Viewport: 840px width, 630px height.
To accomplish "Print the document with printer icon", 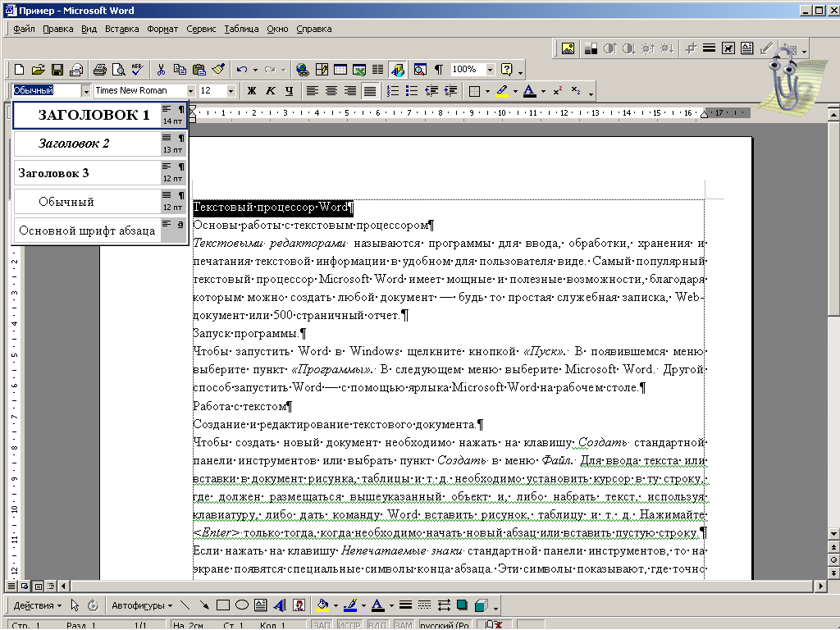I will coord(99,70).
